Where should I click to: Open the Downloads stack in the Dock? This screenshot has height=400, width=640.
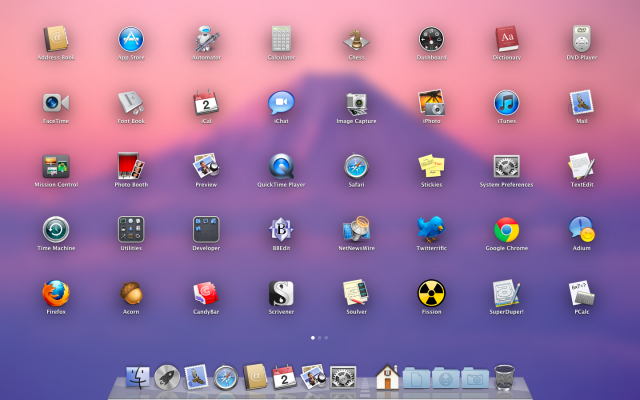[x=446, y=378]
